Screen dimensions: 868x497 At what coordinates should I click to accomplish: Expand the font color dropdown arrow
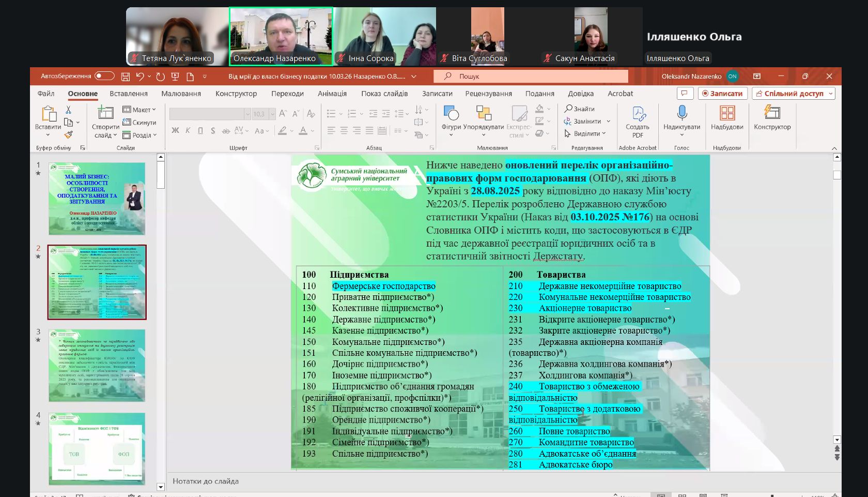(312, 131)
